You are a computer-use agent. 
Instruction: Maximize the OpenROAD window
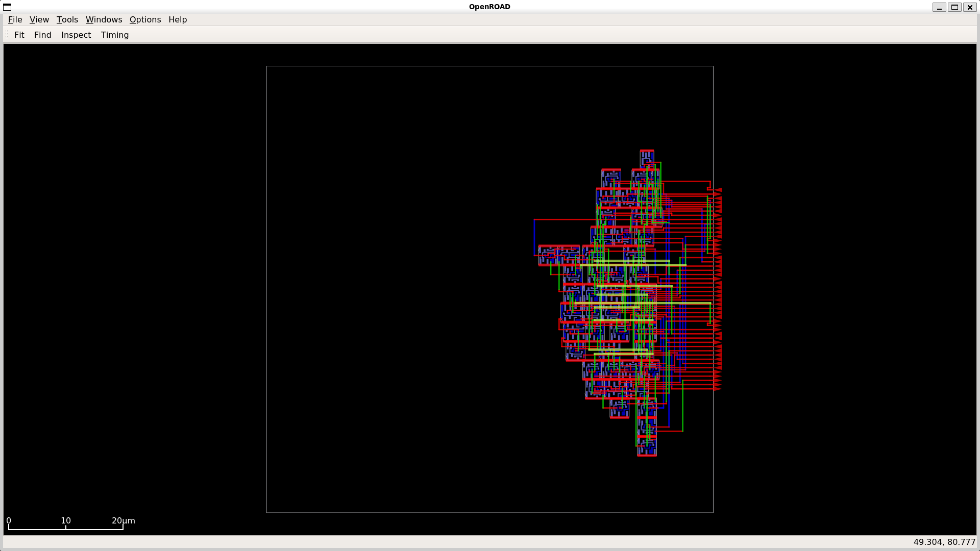(954, 7)
